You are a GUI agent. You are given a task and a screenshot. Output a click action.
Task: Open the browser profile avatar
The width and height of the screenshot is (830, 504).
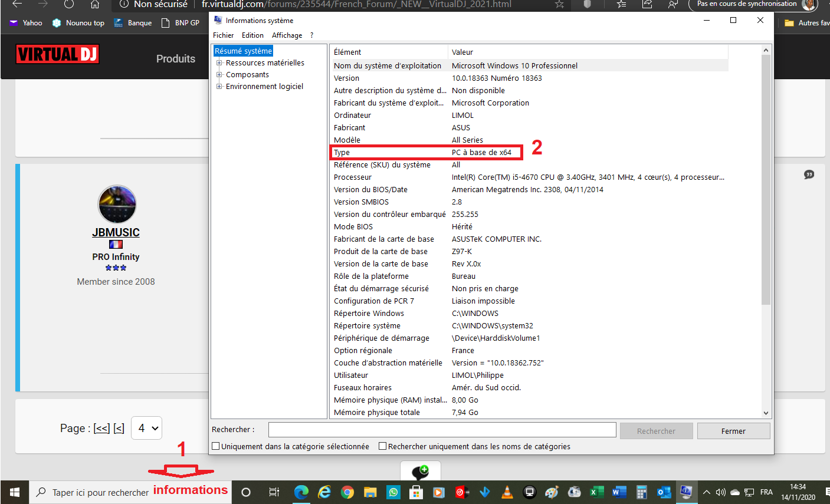click(x=810, y=5)
